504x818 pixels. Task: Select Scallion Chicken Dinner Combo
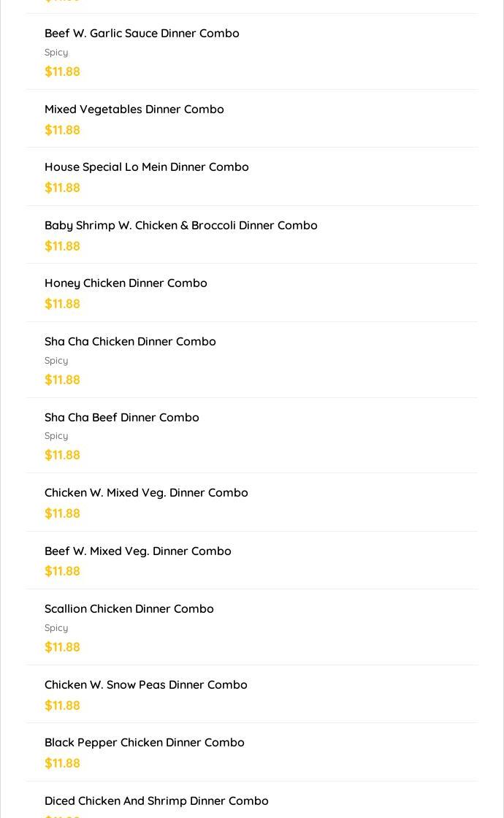pos(252,627)
